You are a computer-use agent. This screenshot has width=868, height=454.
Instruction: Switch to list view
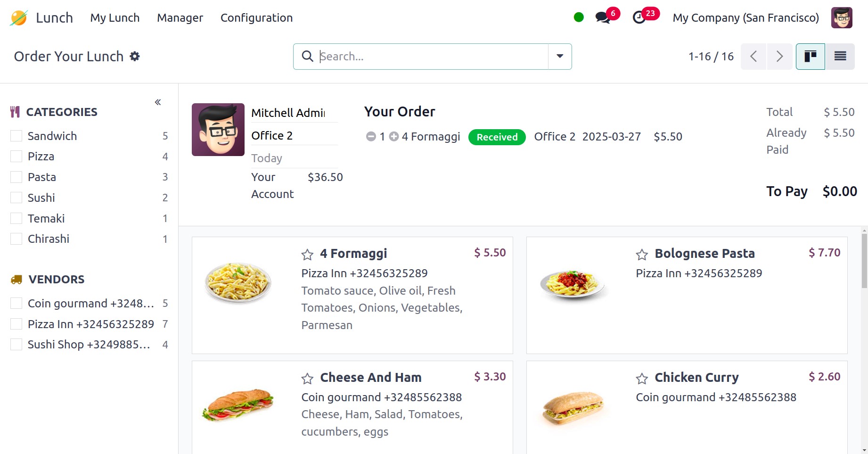840,57
